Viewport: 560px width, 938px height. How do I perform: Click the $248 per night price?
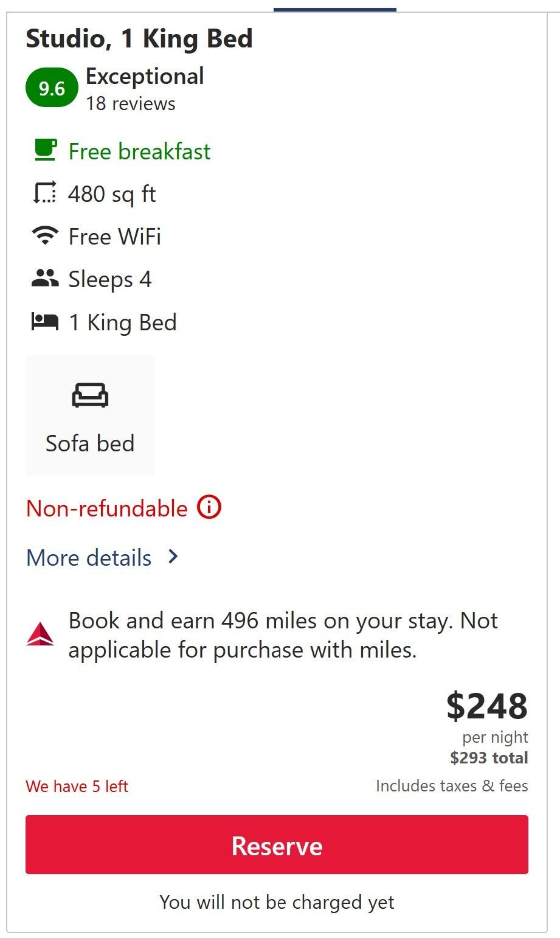pos(486,706)
